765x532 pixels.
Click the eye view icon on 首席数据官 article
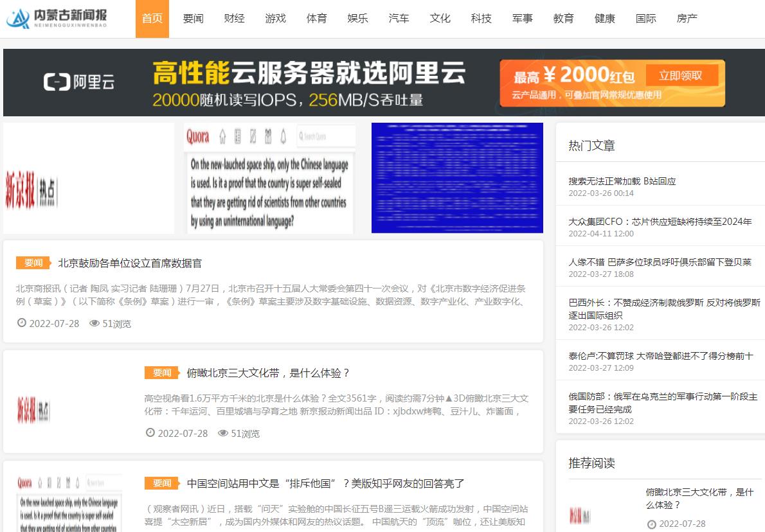tap(94, 323)
